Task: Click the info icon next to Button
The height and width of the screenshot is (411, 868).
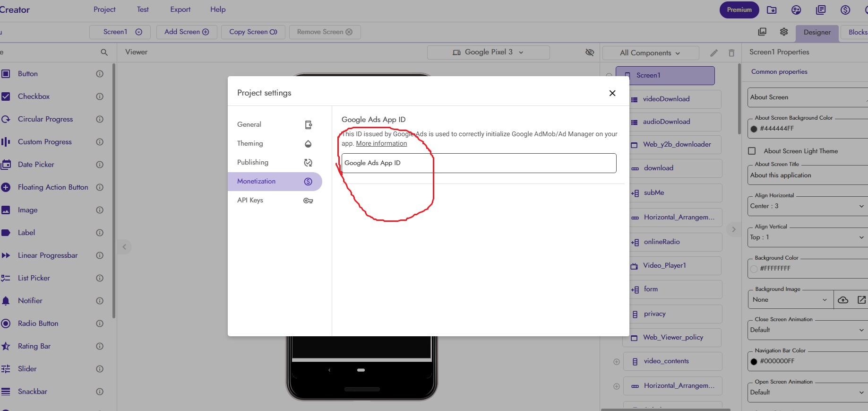Action: coord(100,74)
